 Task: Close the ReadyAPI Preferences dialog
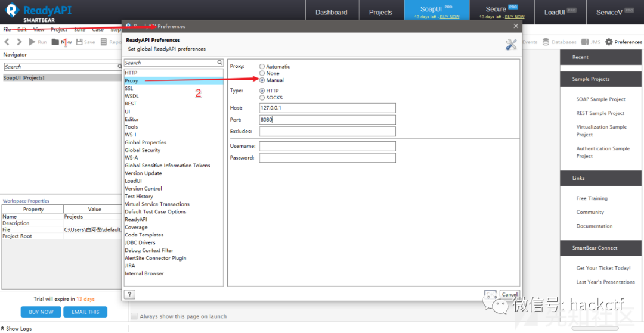(x=516, y=26)
